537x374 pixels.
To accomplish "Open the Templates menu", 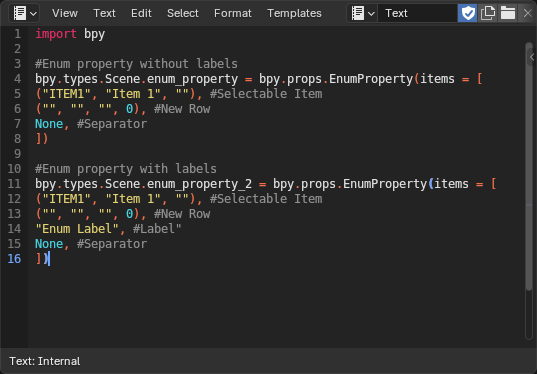I will (x=295, y=13).
